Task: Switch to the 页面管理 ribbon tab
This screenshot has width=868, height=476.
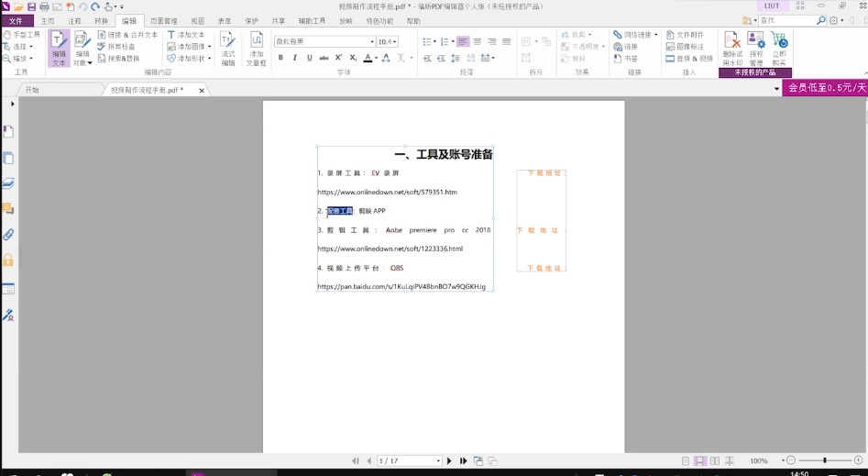Action: [164, 20]
